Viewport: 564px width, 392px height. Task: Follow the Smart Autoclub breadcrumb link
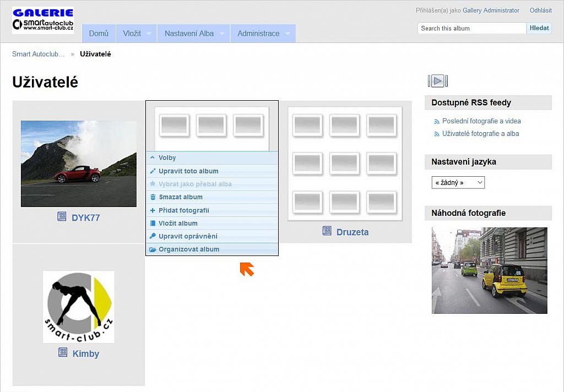tap(38, 54)
